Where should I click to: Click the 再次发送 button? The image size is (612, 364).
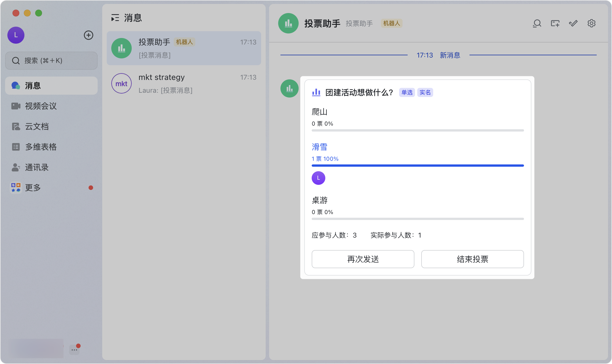pyautogui.click(x=362, y=259)
